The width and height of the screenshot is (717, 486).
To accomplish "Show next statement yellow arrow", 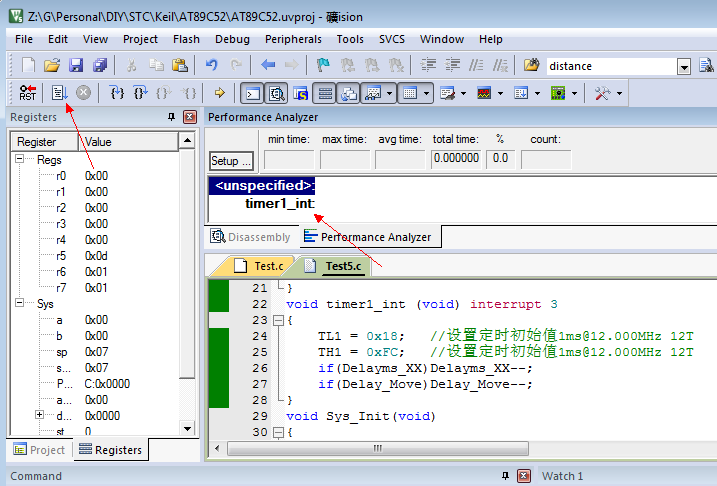I will coord(219,93).
